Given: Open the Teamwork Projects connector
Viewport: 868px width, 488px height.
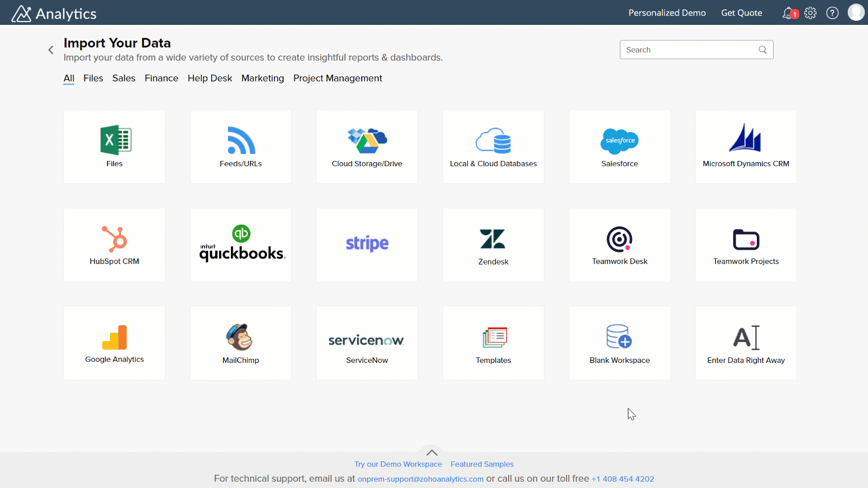Looking at the screenshot, I should (746, 245).
